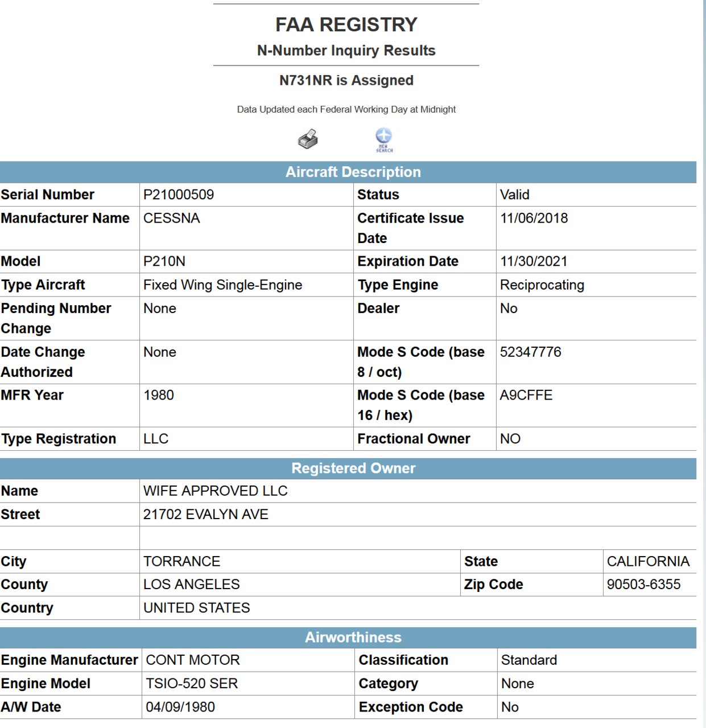Select the FAA REGISTRY heading
This screenshot has width=706, height=728.
click(346, 24)
